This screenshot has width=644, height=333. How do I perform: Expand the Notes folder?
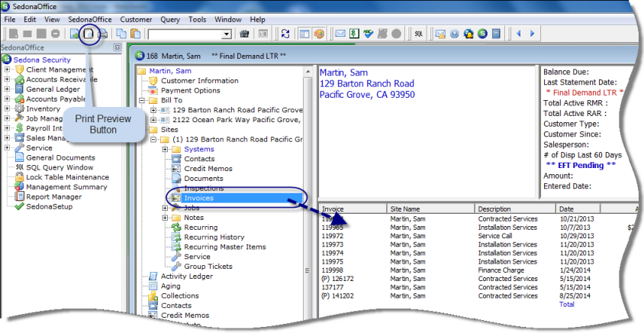point(165,218)
